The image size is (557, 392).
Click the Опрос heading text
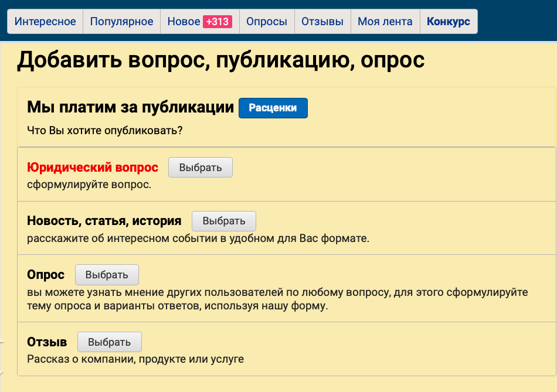tap(46, 275)
